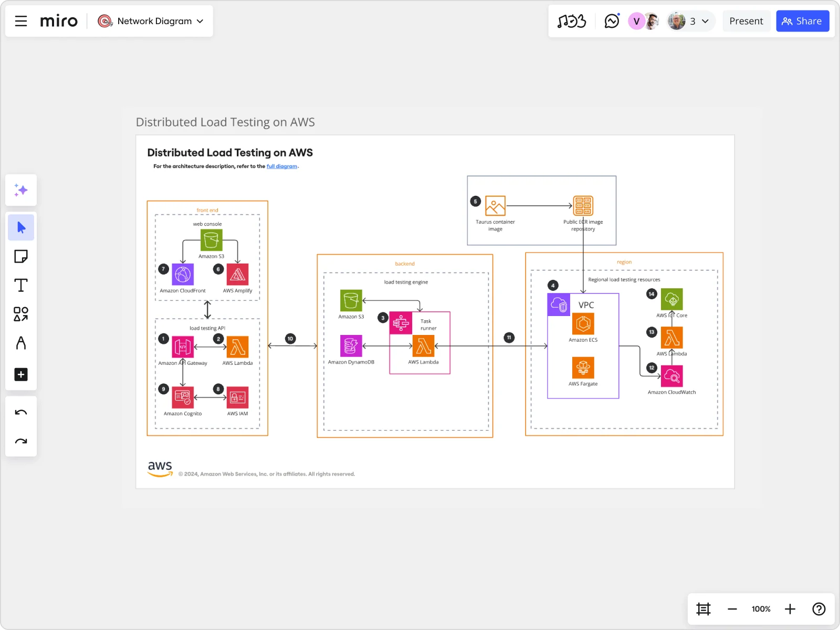Open the Frames panel icon
The width and height of the screenshot is (840, 630).
(703, 609)
